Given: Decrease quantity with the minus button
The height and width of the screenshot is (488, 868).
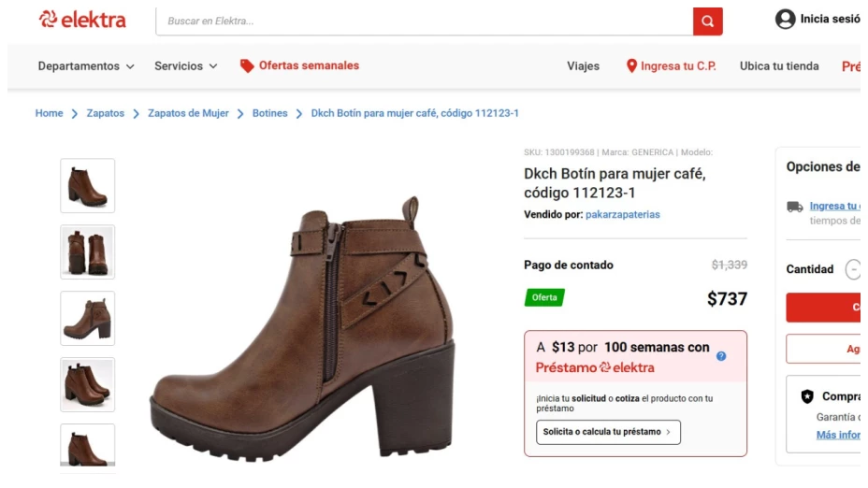Looking at the screenshot, I should point(853,269).
